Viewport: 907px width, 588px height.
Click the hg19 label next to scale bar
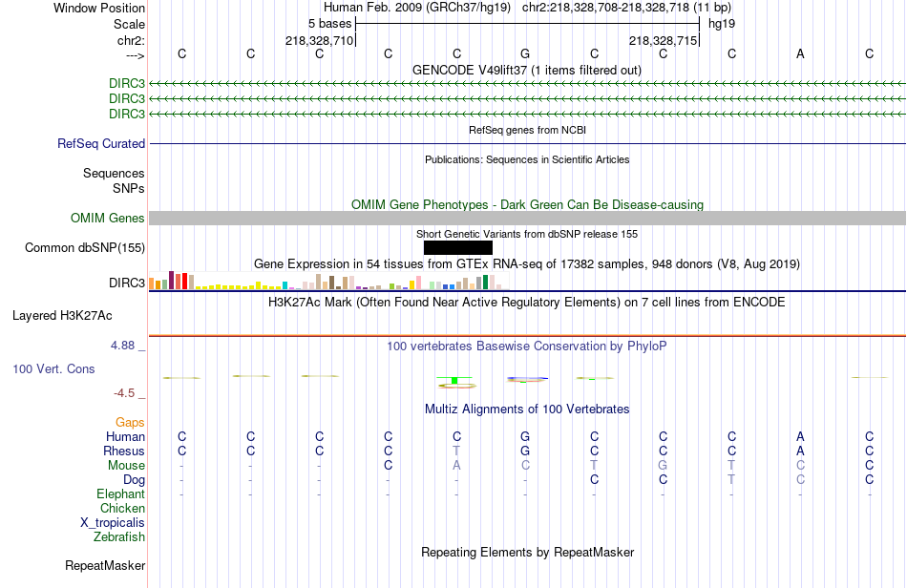pyautogui.click(x=722, y=24)
